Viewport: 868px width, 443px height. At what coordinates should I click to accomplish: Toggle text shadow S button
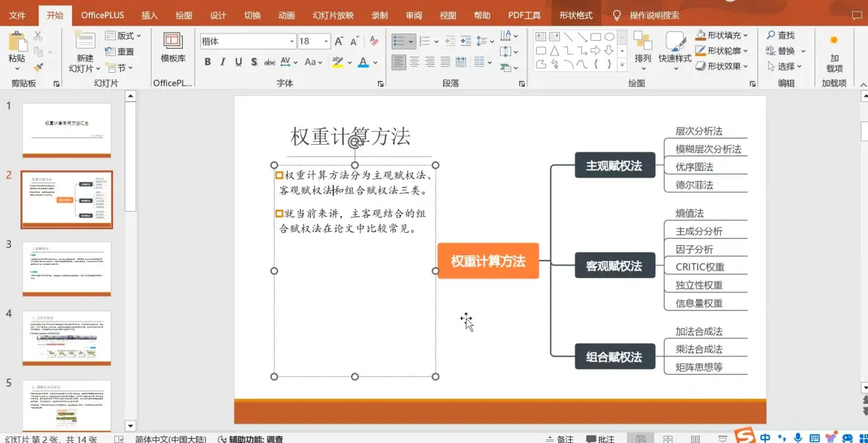click(x=254, y=62)
